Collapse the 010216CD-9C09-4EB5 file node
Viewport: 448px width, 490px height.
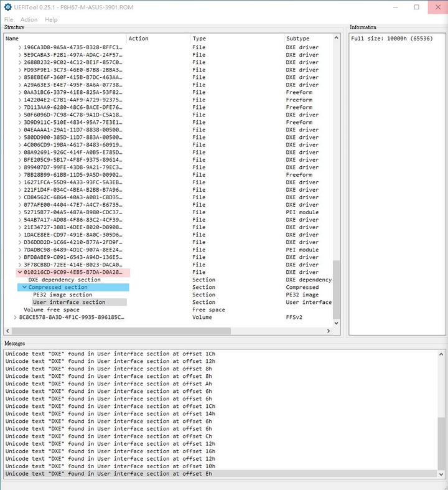(x=20, y=272)
